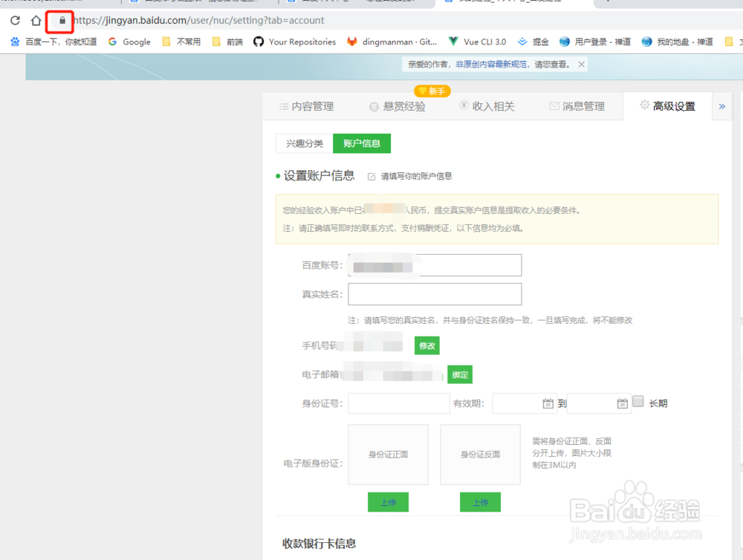This screenshot has height=560, width=743.
Task: Click the browser reload icon
Action: point(14,21)
